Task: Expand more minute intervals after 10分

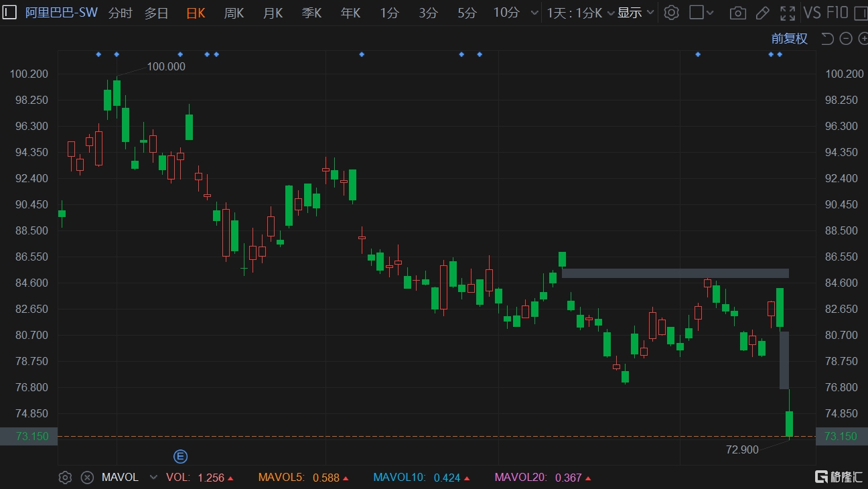Action: (534, 13)
